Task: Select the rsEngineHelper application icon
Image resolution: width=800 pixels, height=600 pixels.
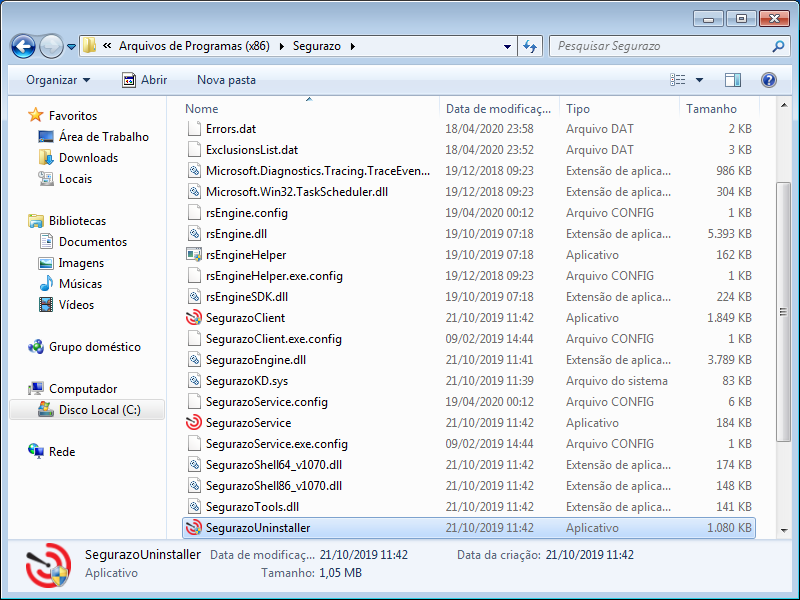Action: (x=194, y=255)
